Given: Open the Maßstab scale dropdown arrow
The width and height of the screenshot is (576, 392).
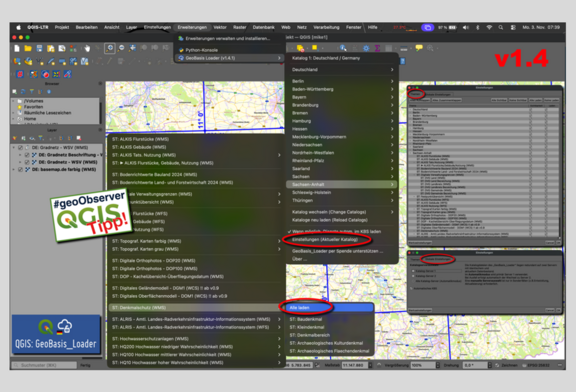Looking at the screenshot, I should pos(370,365).
